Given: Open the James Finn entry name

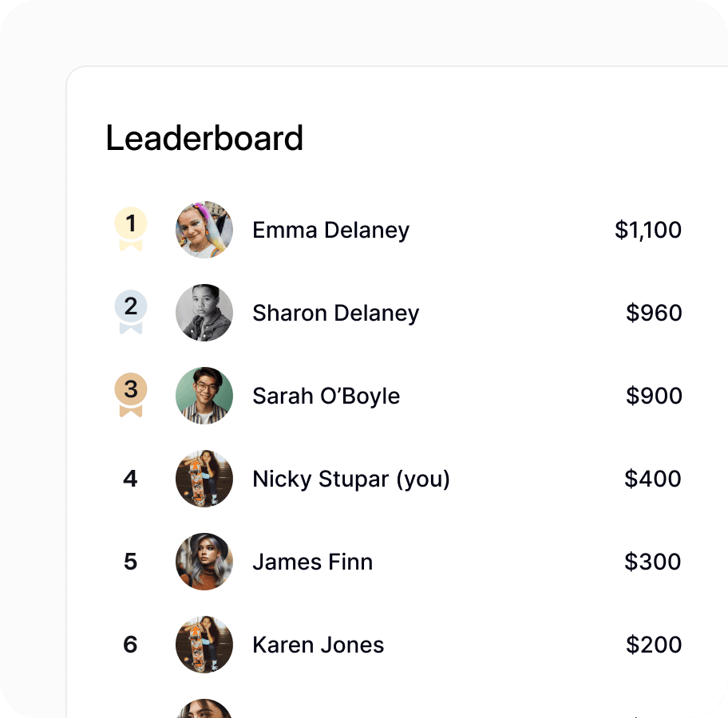Looking at the screenshot, I should click(x=312, y=562).
